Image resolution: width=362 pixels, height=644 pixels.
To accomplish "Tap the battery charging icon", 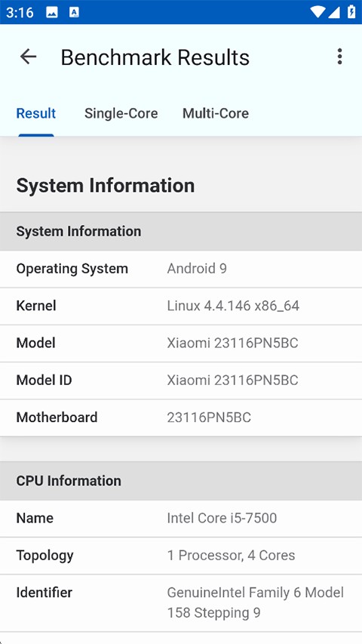I will pos(351,12).
